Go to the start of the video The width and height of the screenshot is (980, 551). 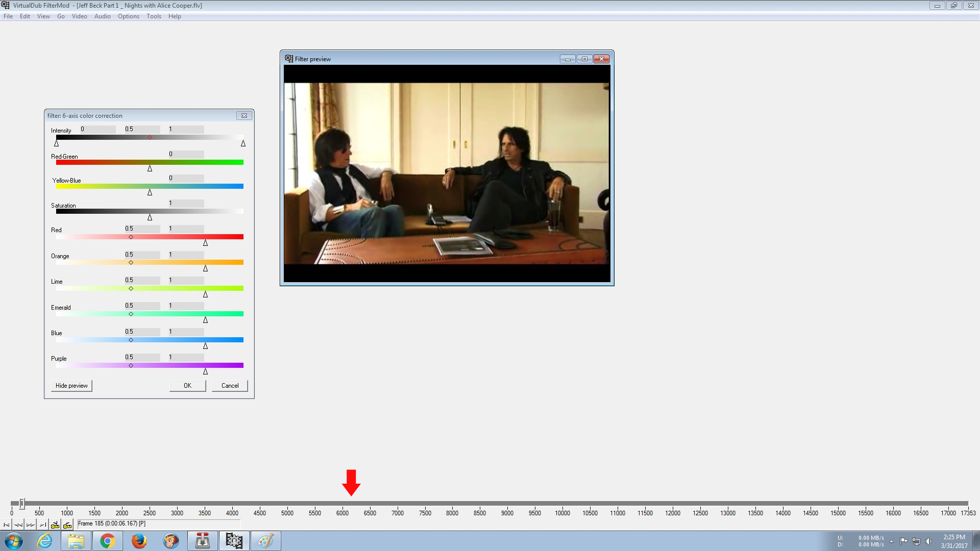pyautogui.click(x=6, y=524)
